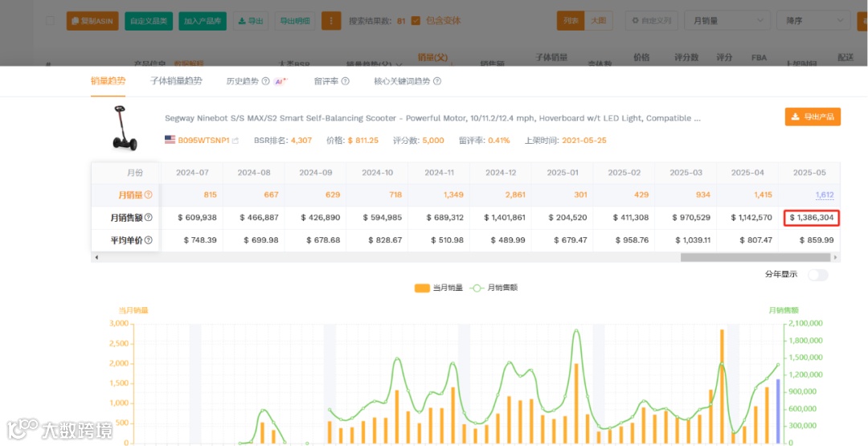The width and height of the screenshot is (868, 446).
Task: Switch to 列表 view
Action: (x=571, y=21)
